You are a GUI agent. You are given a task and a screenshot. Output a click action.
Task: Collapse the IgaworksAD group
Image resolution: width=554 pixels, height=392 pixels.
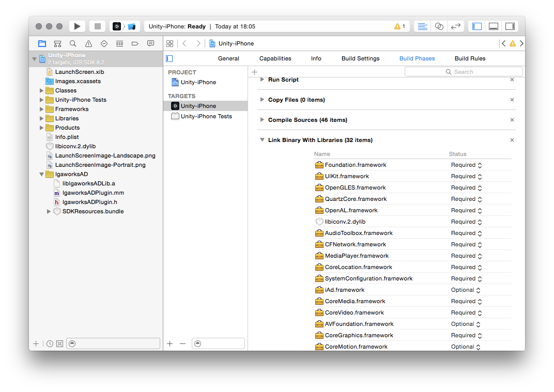pyautogui.click(x=41, y=174)
